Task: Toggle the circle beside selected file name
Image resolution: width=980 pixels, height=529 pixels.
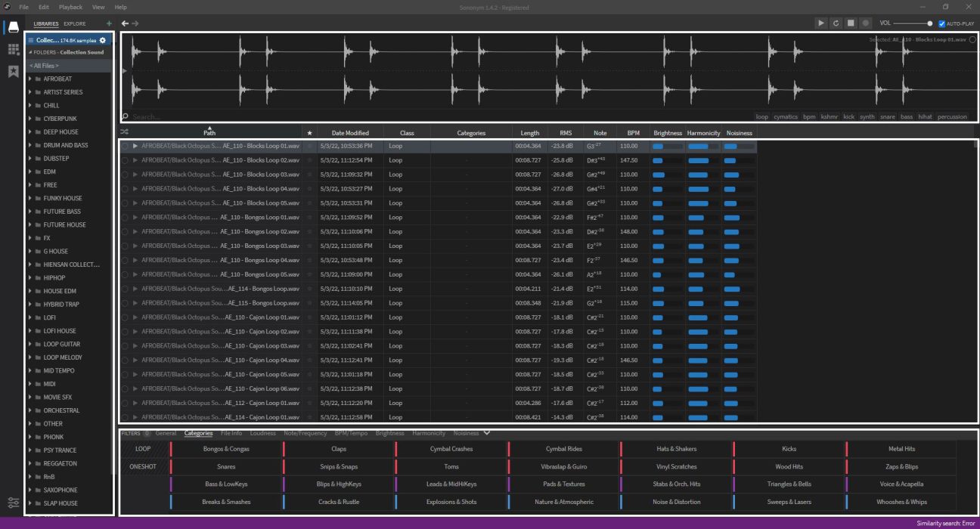Action: [x=972, y=39]
